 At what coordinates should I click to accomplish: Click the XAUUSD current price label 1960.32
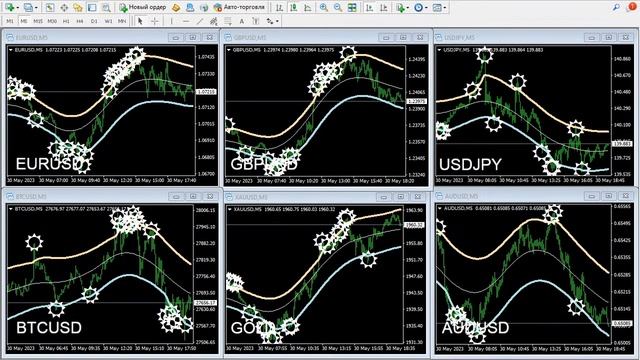tap(414, 225)
